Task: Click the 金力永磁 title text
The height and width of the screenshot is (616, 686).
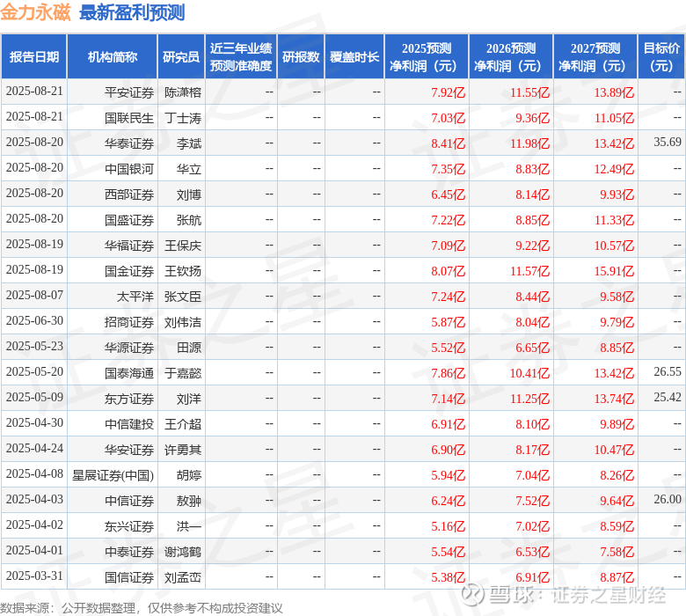Action: [x=35, y=12]
